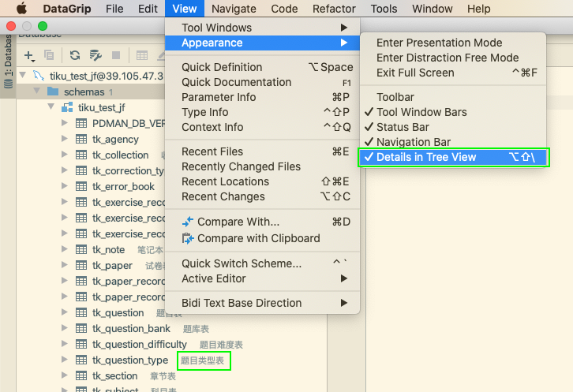
Task: Select the tk_note table in tree
Action: (108, 250)
